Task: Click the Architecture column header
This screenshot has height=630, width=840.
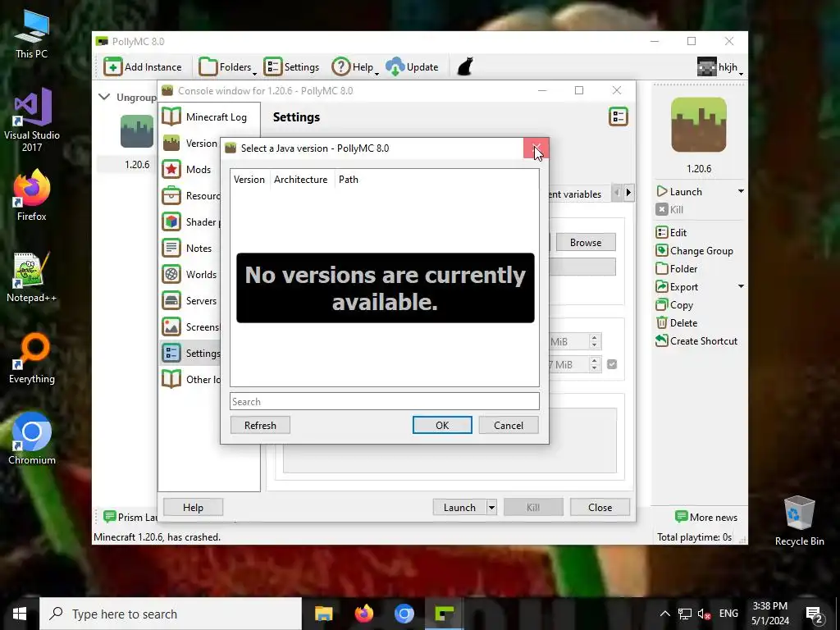Action: click(300, 180)
